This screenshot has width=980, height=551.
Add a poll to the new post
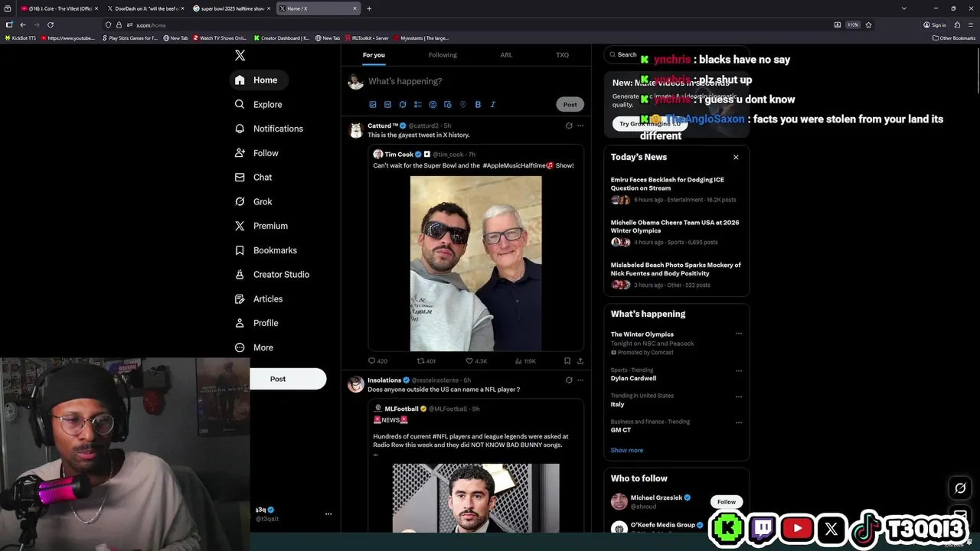417,104
